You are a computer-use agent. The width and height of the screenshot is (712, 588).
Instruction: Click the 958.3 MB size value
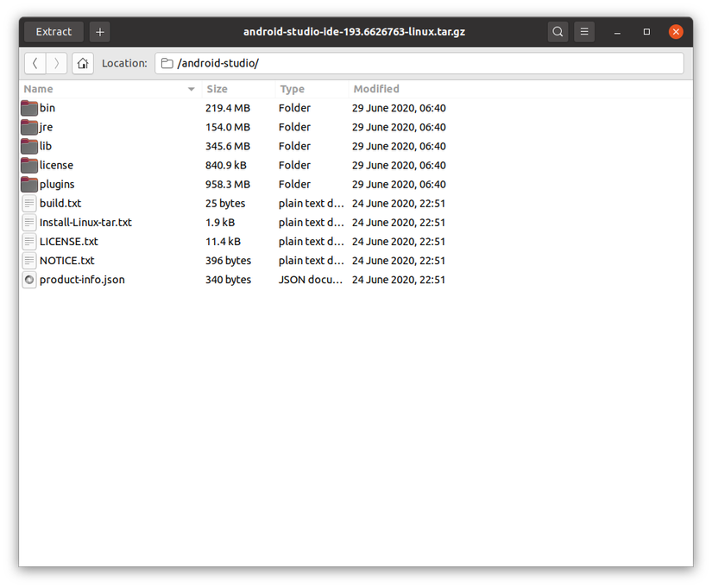(228, 185)
